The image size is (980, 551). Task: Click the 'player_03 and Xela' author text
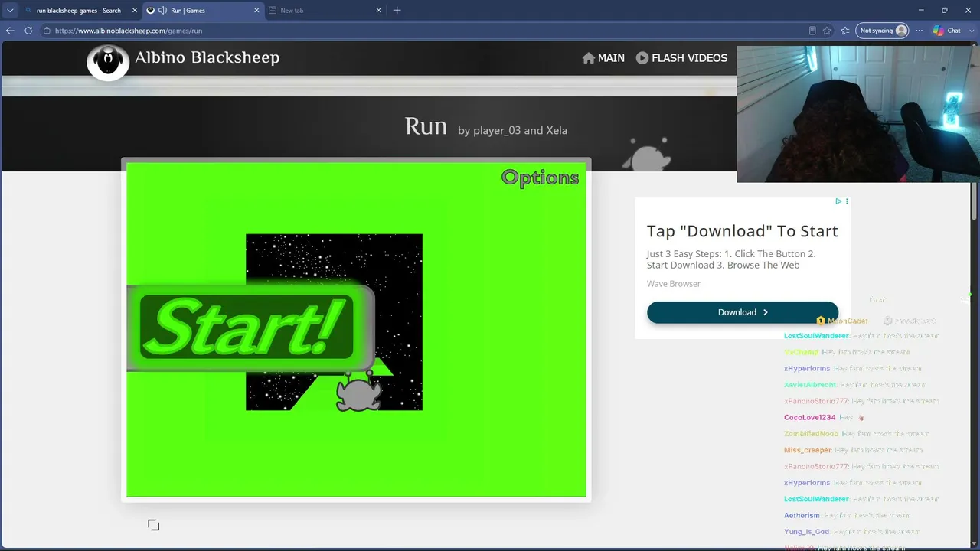tap(520, 130)
